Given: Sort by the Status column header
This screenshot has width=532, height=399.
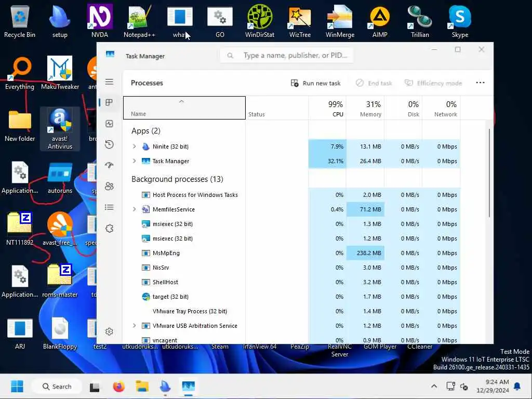Looking at the screenshot, I should pos(277,108).
